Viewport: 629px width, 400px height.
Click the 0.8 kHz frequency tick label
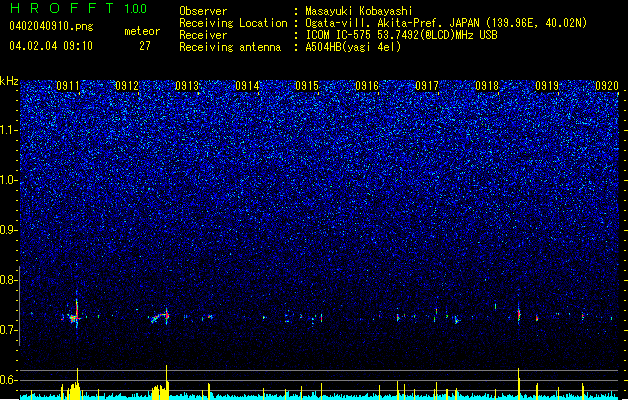pos(9,280)
